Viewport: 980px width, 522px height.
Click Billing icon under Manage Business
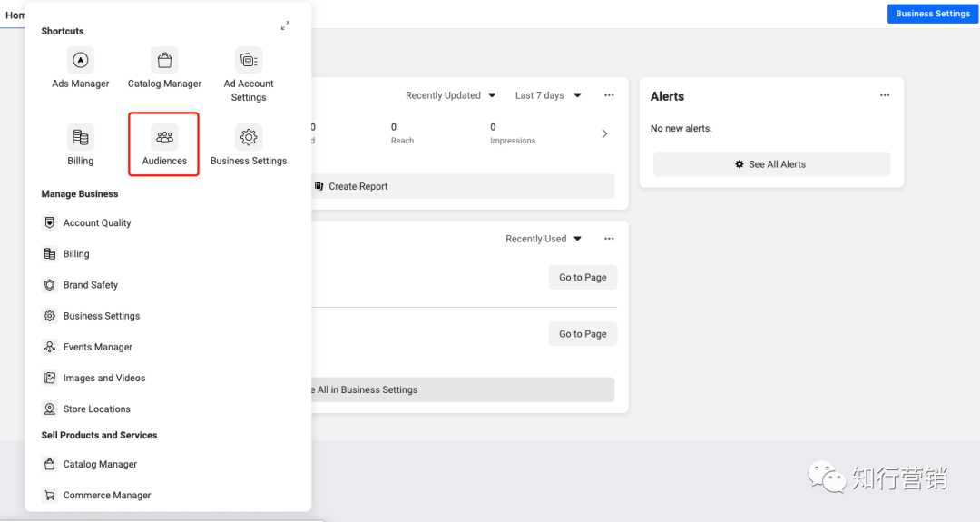pyautogui.click(x=49, y=254)
